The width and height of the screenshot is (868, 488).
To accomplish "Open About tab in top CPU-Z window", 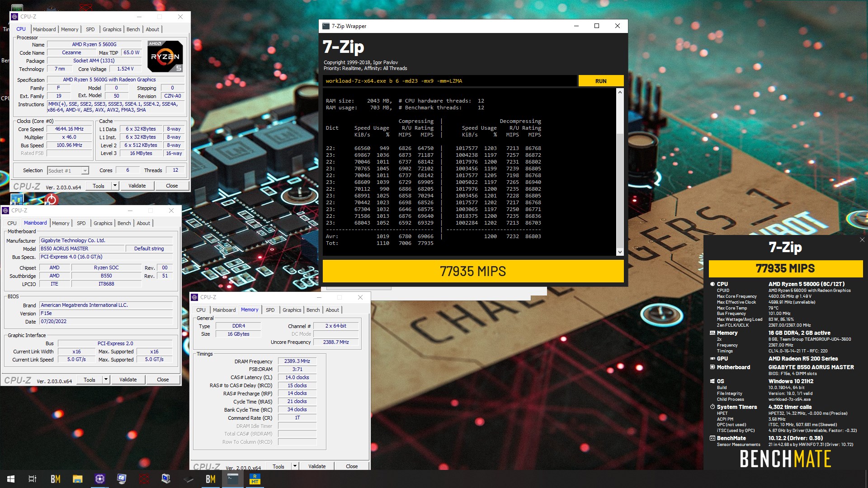I will 152,29.
